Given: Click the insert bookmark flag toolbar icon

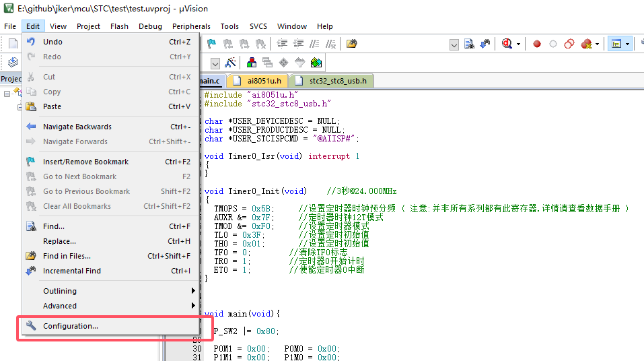Looking at the screenshot, I should tap(211, 44).
